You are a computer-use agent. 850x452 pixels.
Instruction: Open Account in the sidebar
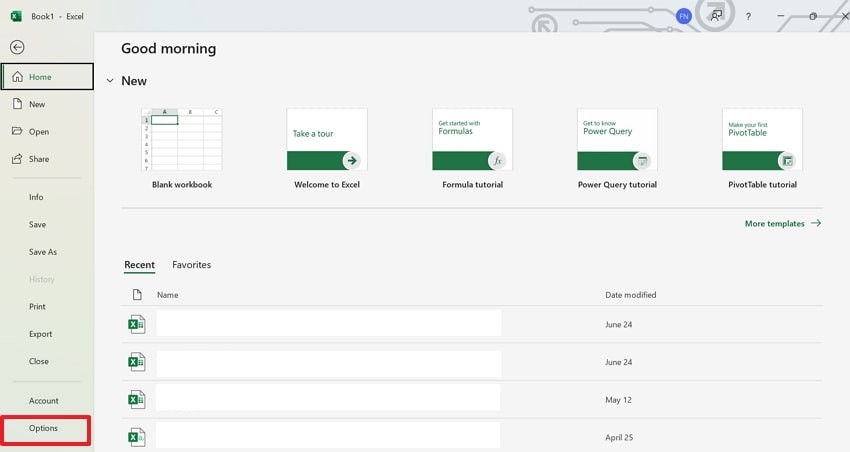click(44, 401)
